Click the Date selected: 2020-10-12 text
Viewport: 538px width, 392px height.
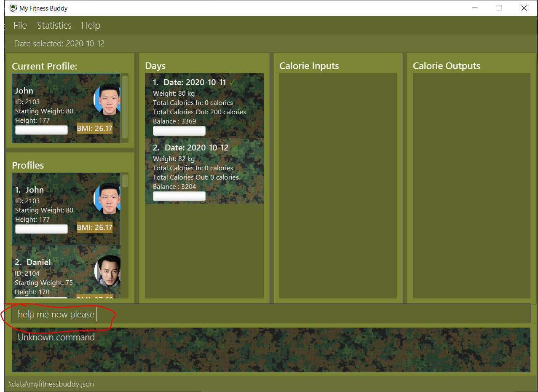[x=59, y=43]
